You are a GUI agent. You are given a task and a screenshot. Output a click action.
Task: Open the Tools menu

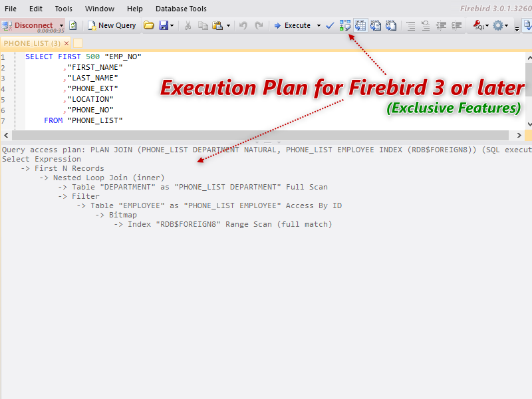coord(63,9)
